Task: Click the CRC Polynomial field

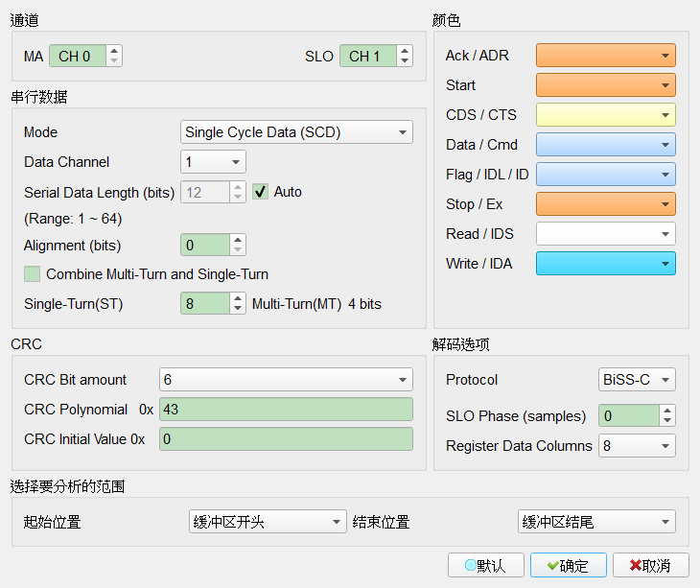Action: 286,409
